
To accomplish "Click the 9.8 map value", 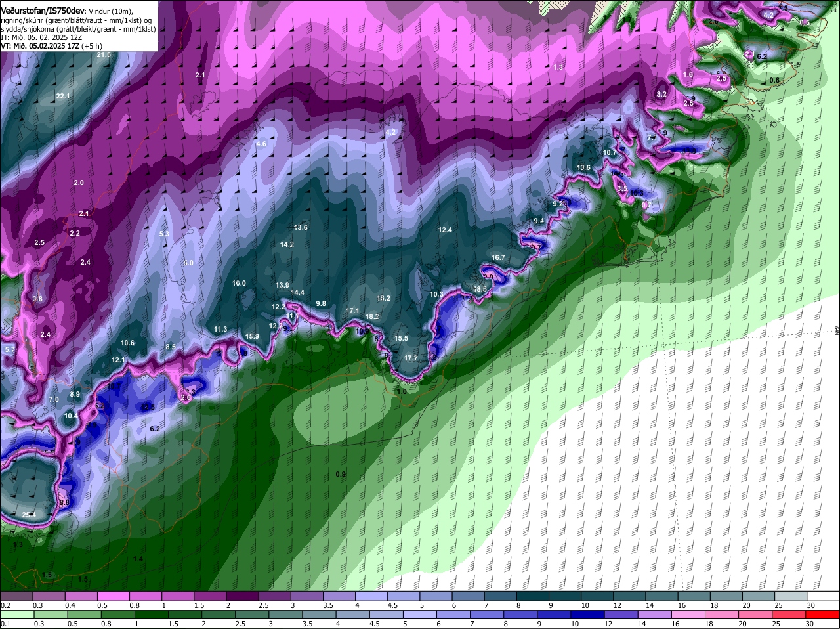I will pos(321,303).
